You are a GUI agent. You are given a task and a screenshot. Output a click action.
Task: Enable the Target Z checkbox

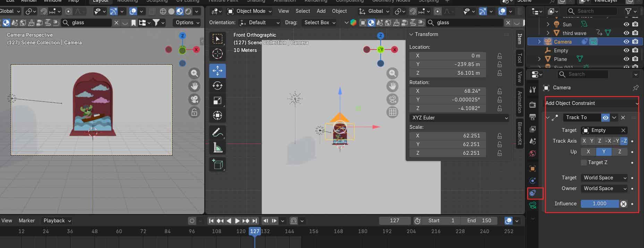point(584,162)
